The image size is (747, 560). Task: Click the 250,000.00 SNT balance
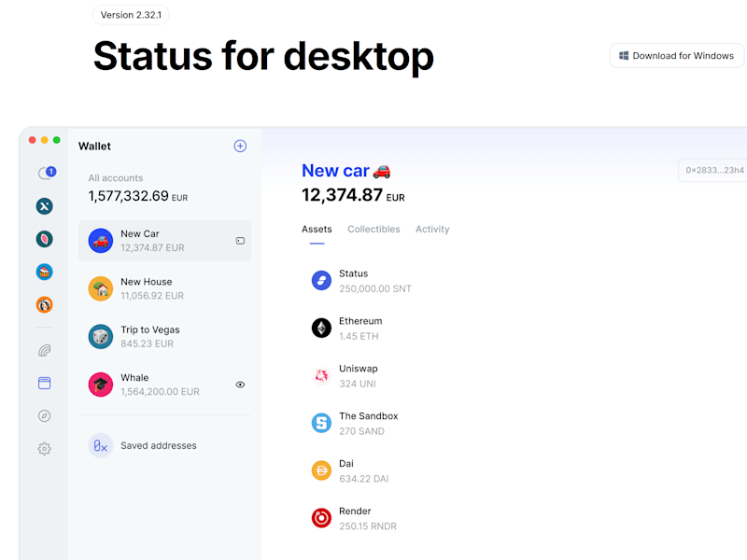(375, 288)
